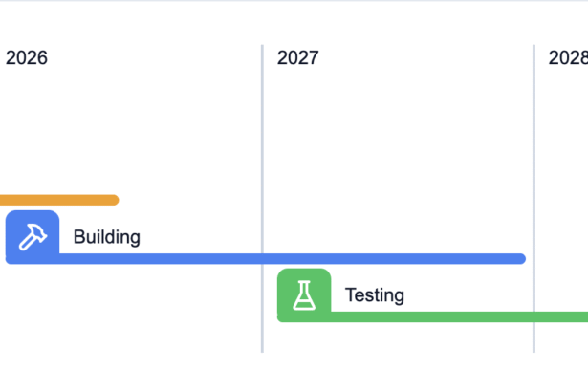This screenshot has height=392, width=588.
Task: Select the Building phase label
Action: [x=106, y=237]
